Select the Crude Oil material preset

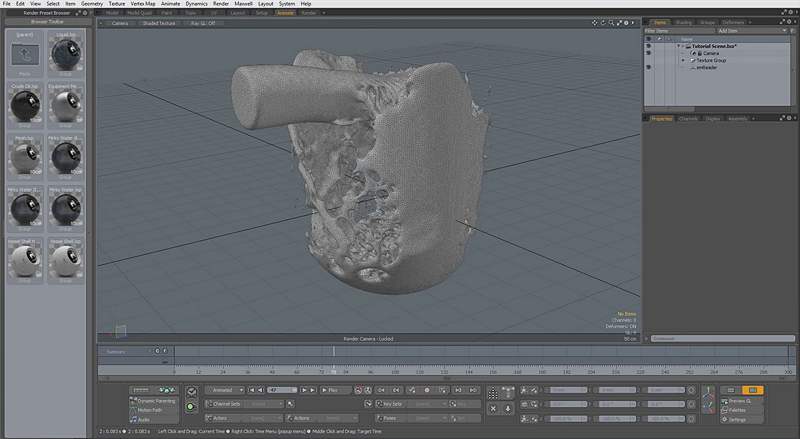(25, 105)
